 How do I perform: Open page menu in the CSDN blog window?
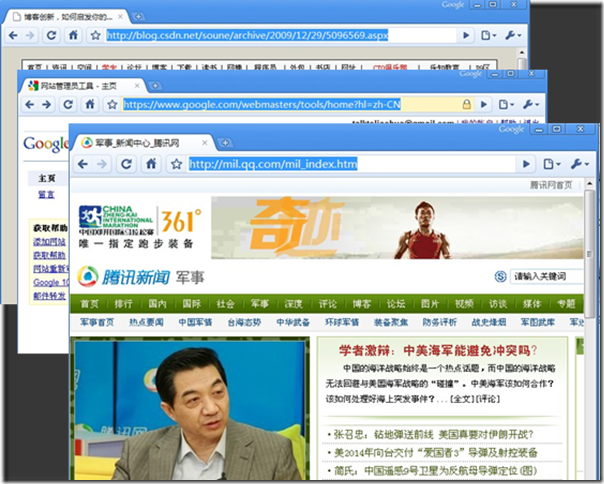(488, 35)
